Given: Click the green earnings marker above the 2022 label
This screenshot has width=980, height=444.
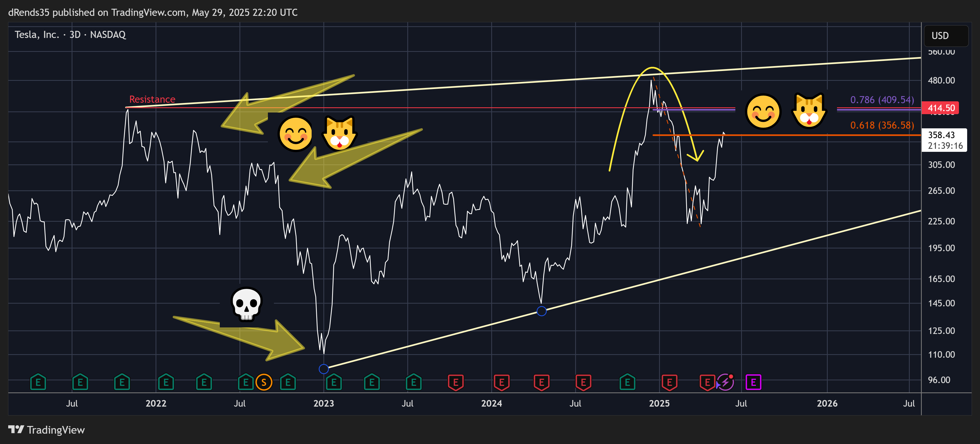Looking at the screenshot, I should coord(166,382).
